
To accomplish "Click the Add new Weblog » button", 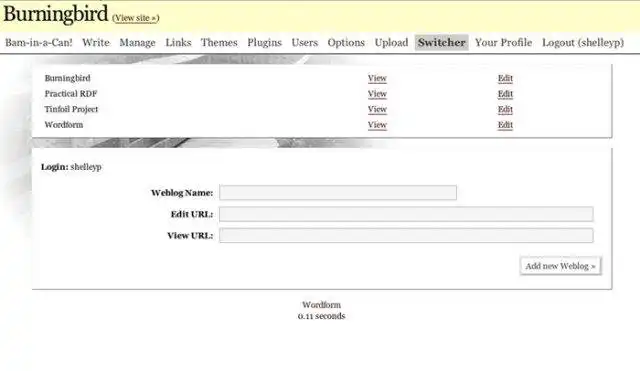I will [560, 266].
